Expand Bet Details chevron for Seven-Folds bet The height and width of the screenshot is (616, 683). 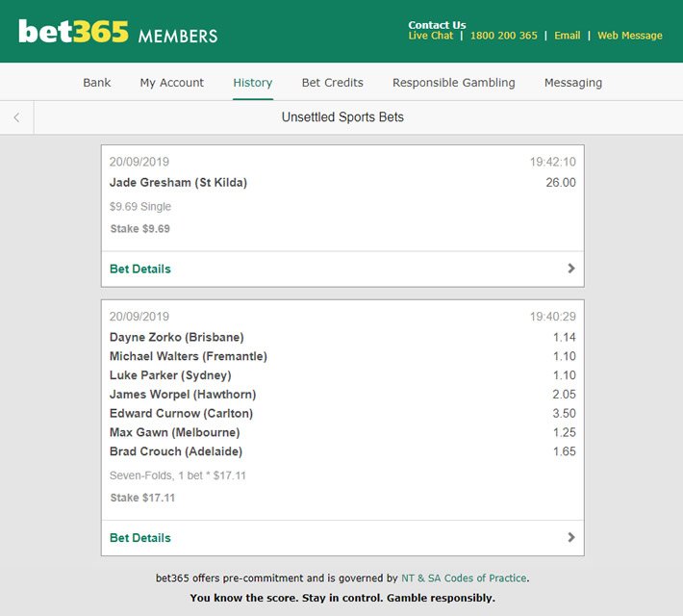[571, 537]
